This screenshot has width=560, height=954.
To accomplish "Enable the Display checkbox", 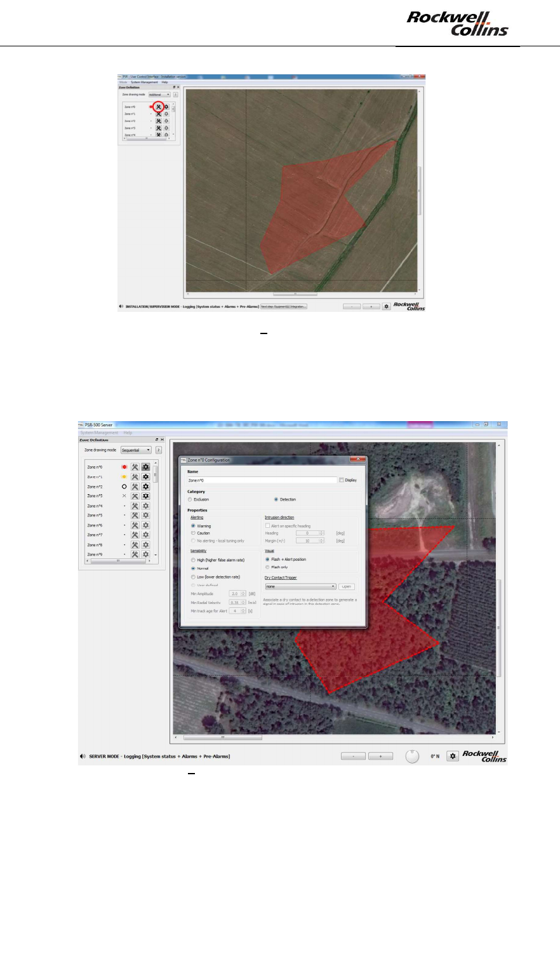I will 342,480.
